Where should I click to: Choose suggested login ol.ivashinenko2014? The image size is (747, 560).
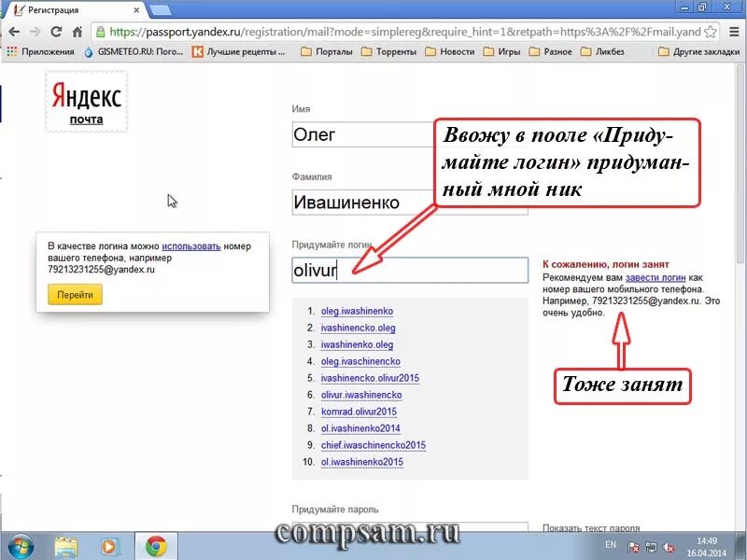tap(360, 428)
